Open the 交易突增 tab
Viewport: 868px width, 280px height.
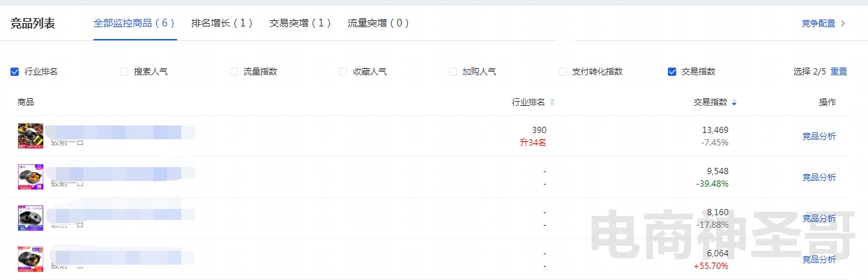pos(300,23)
